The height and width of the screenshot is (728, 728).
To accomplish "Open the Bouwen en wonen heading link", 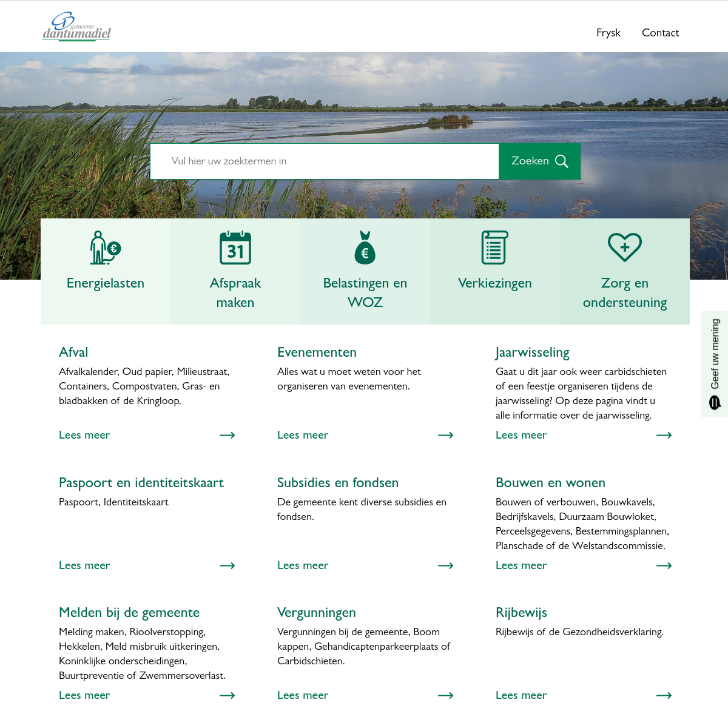I will coord(550,483).
